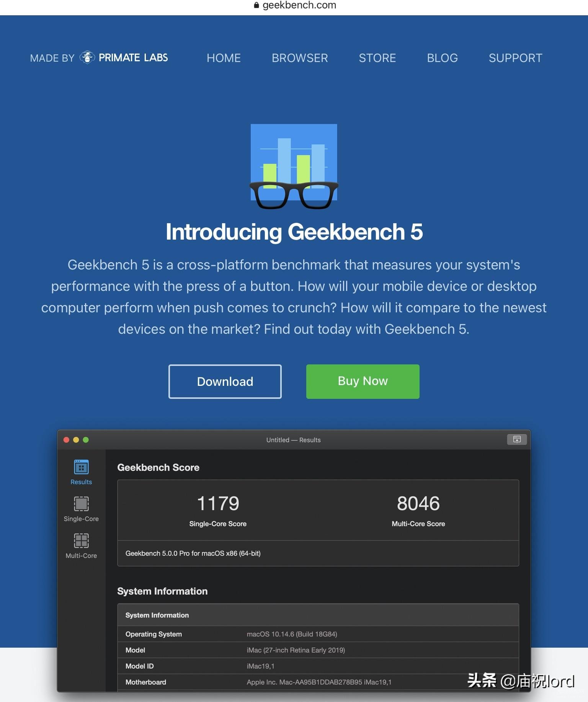
Task: Click the red close dot of Results window
Action: [x=66, y=440]
